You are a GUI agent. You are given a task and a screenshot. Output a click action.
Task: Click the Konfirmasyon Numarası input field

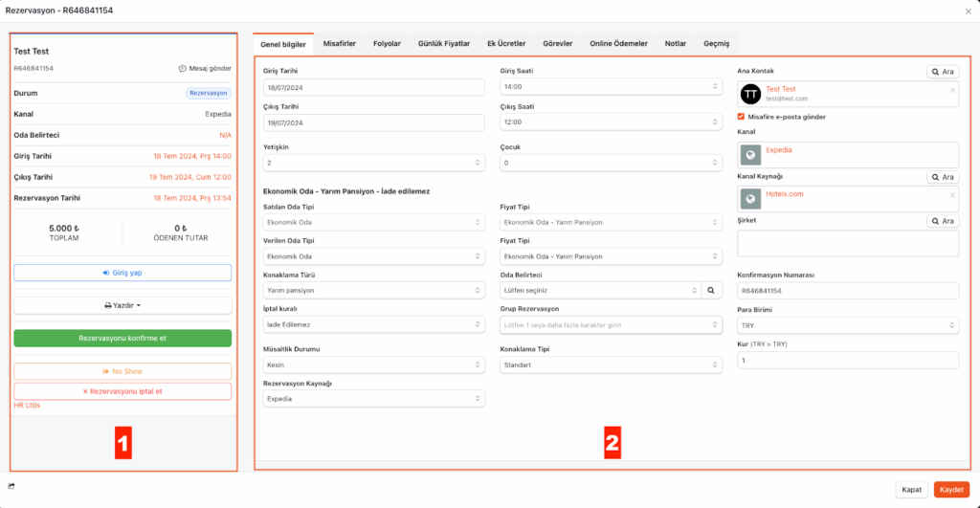847,290
